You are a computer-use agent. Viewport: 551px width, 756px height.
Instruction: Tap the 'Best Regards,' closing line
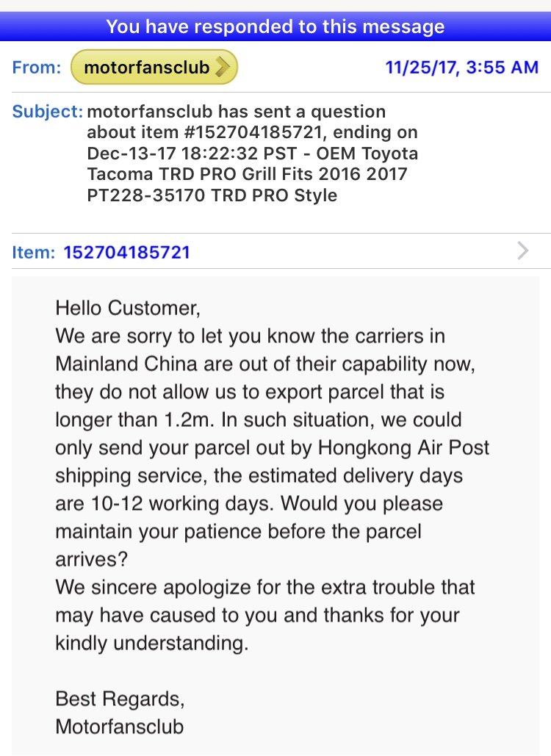(120, 699)
